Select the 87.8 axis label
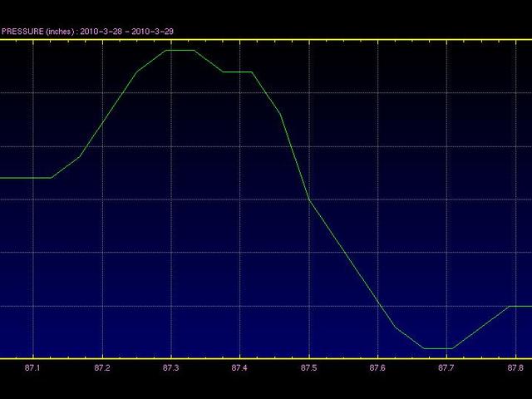Viewport: 532px width, 399px height. coord(515,367)
